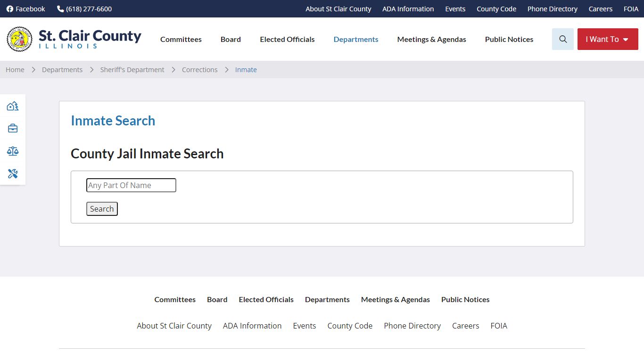The height and width of the screenshot is (362, 644).
Task: Click the Any Part Of Name field
Action: point(131,185)
